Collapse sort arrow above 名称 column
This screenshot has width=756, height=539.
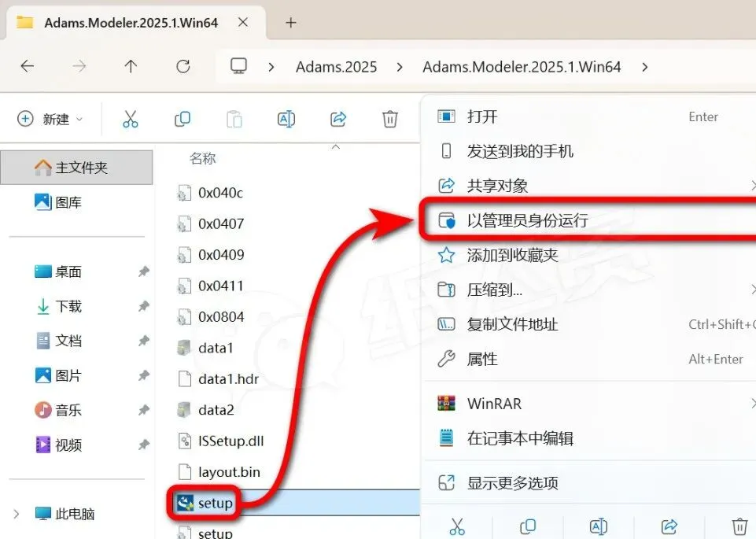(336, 146)
